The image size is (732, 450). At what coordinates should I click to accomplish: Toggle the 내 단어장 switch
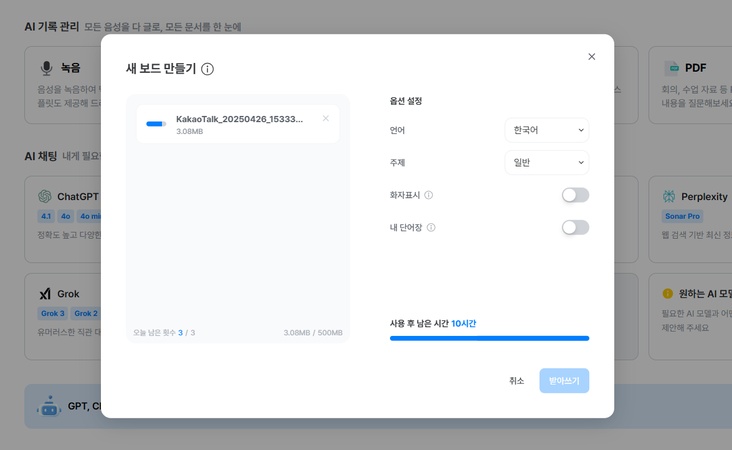[x=575, y=227]
